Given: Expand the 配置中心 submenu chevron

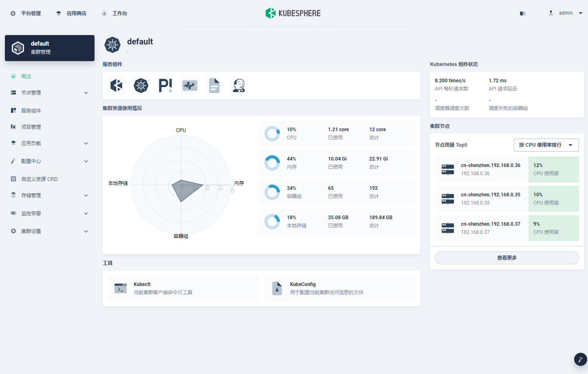Looking at the screenshot, I should click(x=86, y=161).
